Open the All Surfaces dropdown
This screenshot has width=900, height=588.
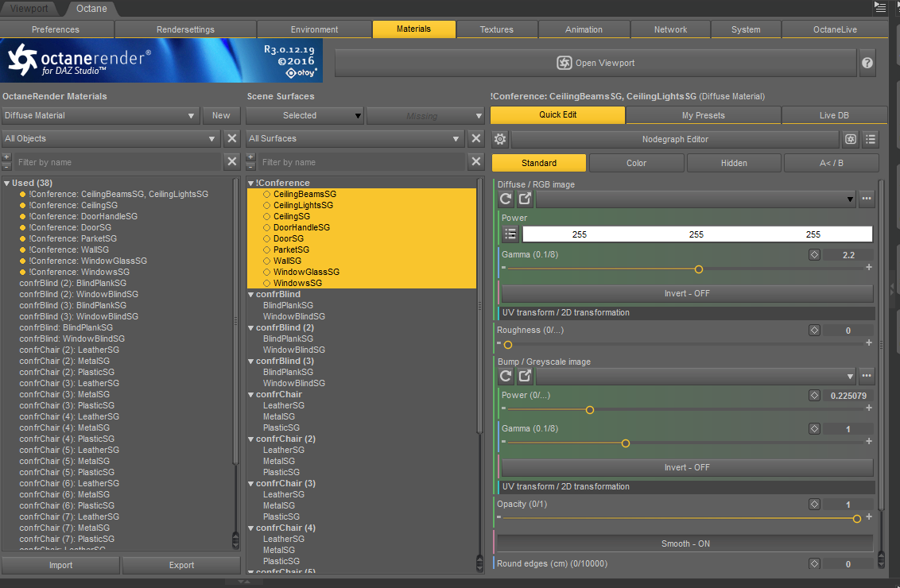(355, 138)
